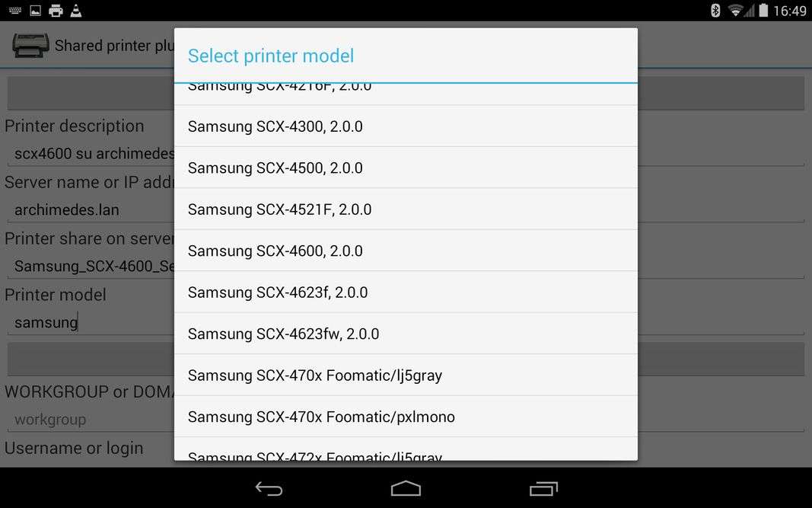This screenshot has width=812, height=508.
Task: Tap the Android back navigation button
Action: tap(269, 488)
